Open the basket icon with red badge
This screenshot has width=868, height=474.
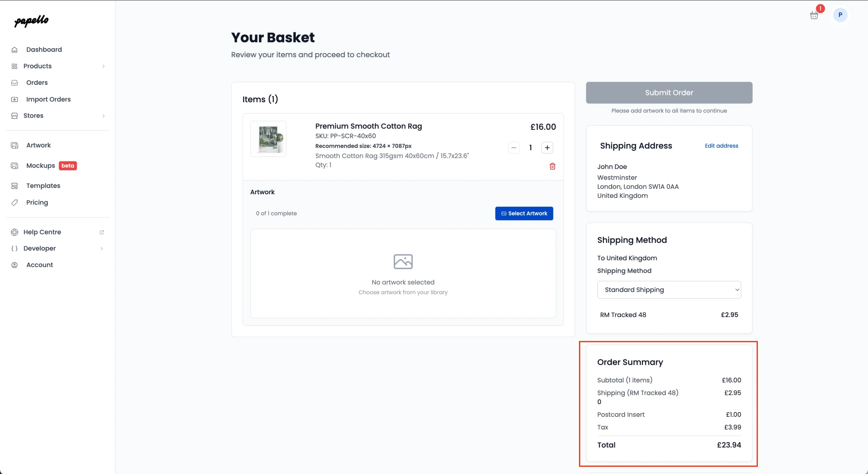pyautogui.click(x=814, y=15)
